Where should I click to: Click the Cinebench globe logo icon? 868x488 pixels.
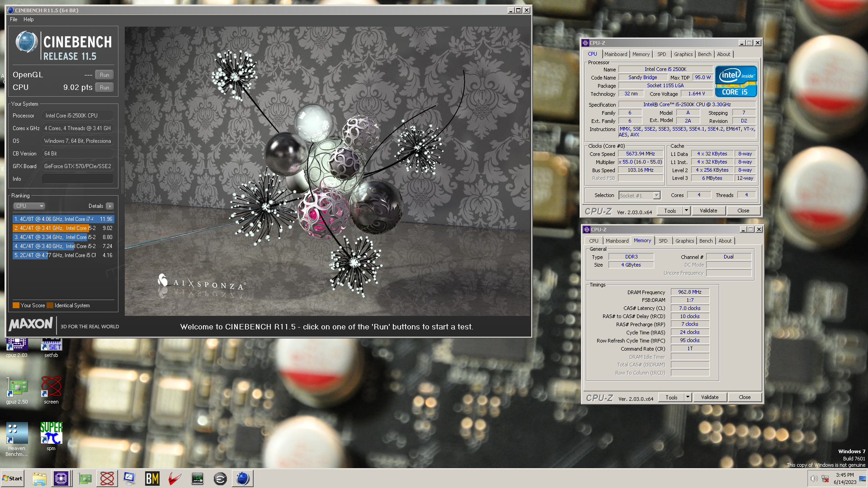(27, 42)
